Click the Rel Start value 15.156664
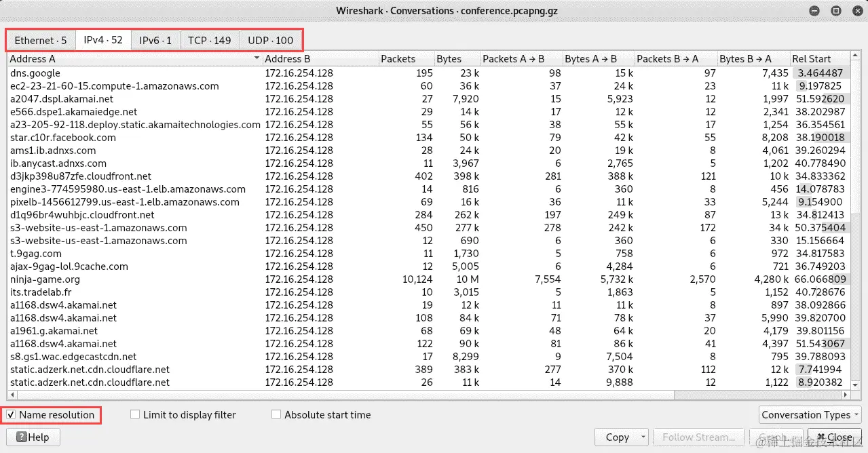Image resolution: width=868 pixels, height=453 pixels. click(820, 241)
